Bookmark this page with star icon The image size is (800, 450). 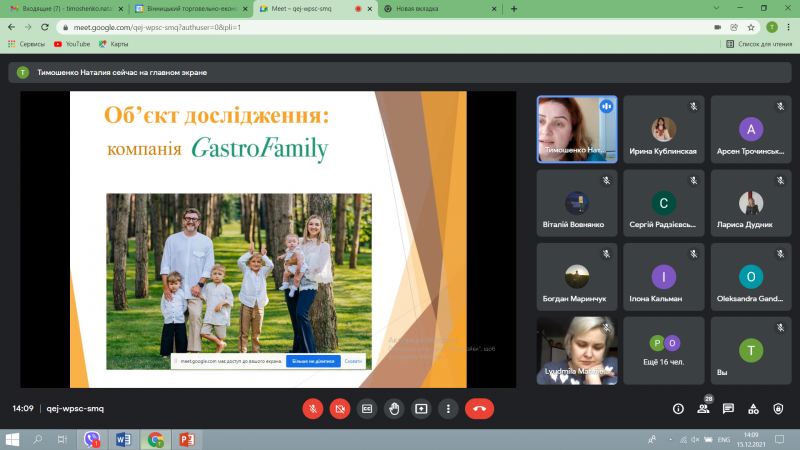point(751,27)
